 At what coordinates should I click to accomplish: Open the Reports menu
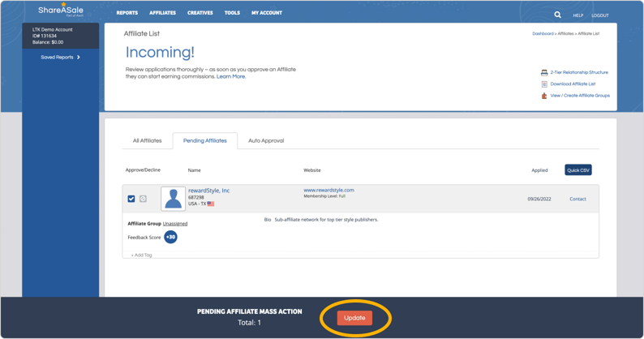tap(127, 13)
